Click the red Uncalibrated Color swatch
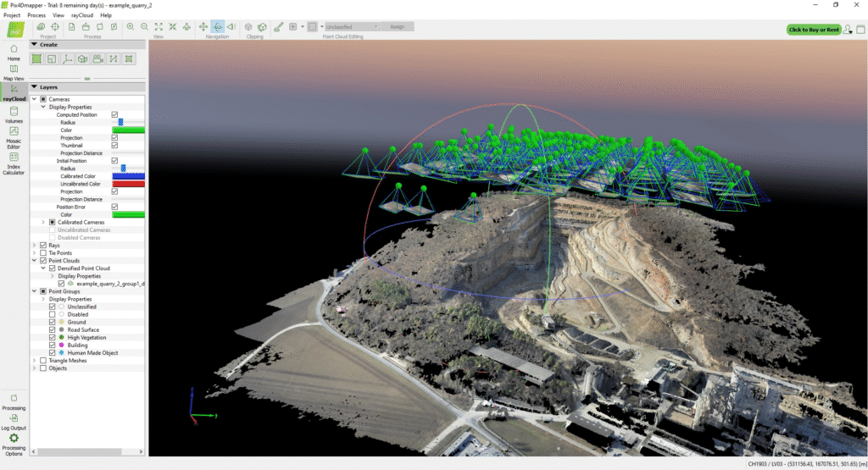 [x=129, y=184]
